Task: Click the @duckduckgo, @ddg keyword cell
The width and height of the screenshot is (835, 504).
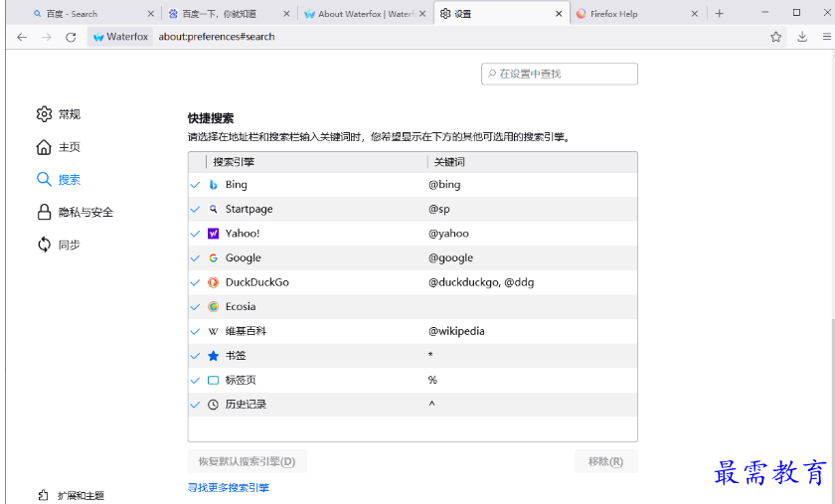Action: [481, 282]
